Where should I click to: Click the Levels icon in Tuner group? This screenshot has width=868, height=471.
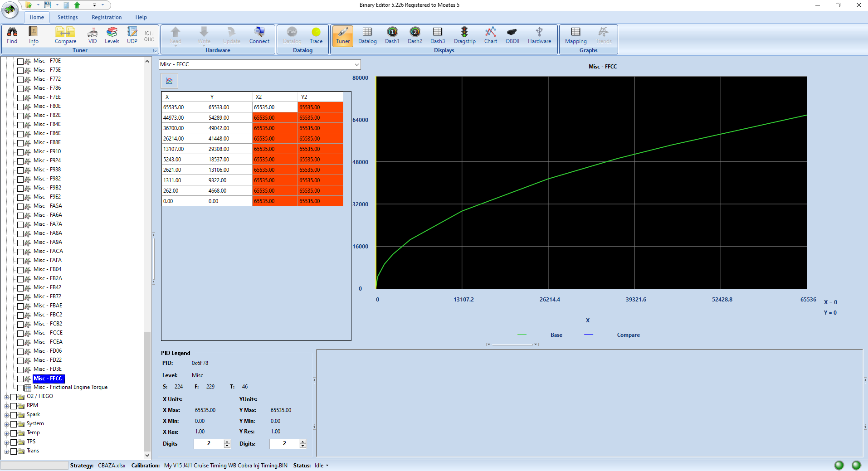[x=112, y=35]
